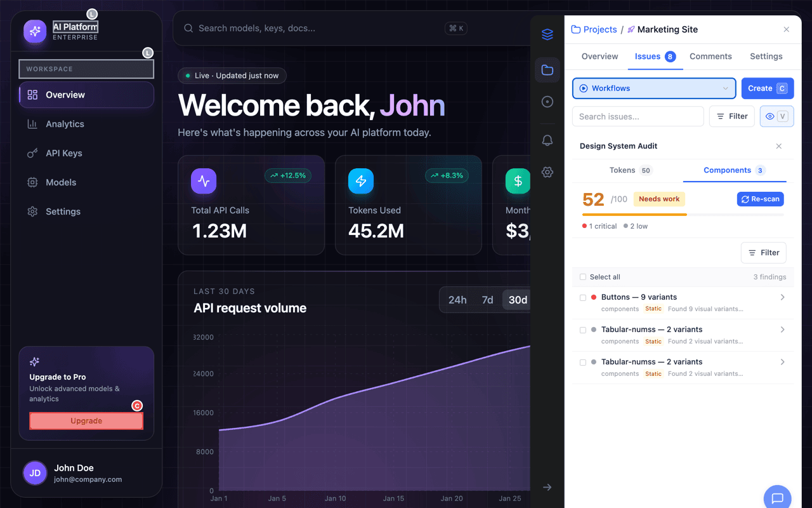Image resolution: width=812 pixels, height=508 pixels.
Task: Open Models in the sidebar
Action: pos(86,182)
